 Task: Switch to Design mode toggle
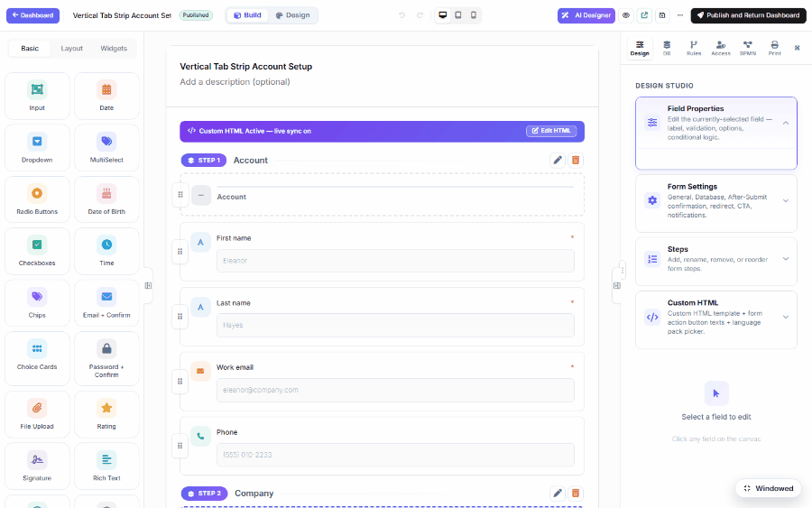point(292,15)
